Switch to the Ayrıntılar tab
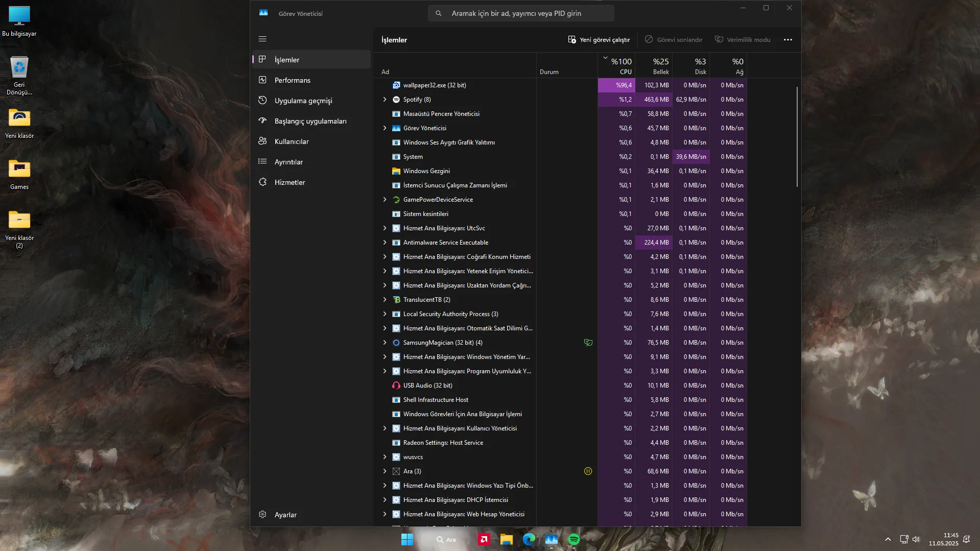The image size is (980, 551). tap(289, 162)
